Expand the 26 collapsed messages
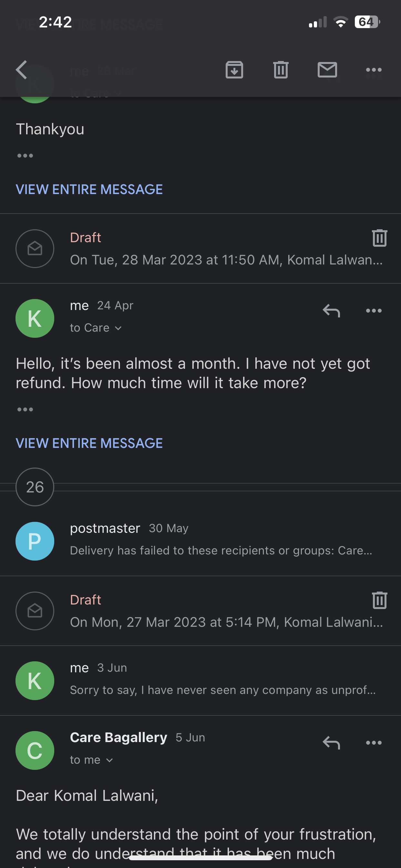 (35, 487)
